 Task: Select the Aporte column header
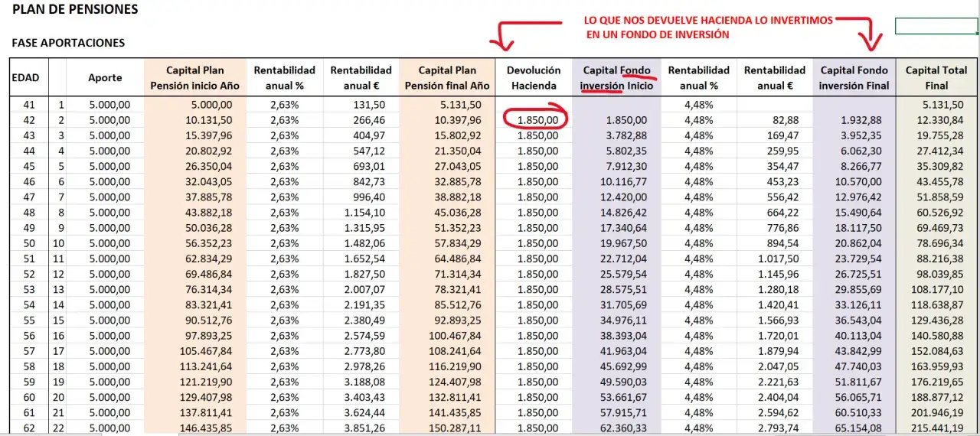click(105, 78)
